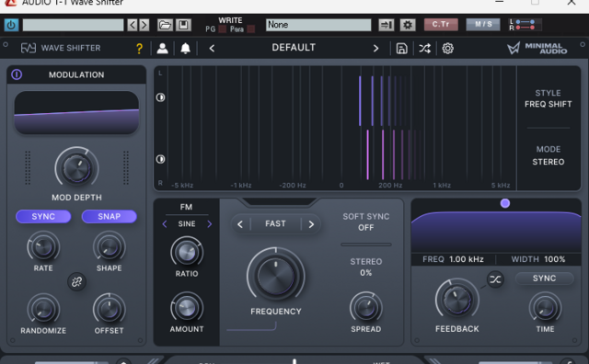Click the FREQ 1.00 kHz value
This screenshot has width=589, height=364.
[x=453, y=259]
